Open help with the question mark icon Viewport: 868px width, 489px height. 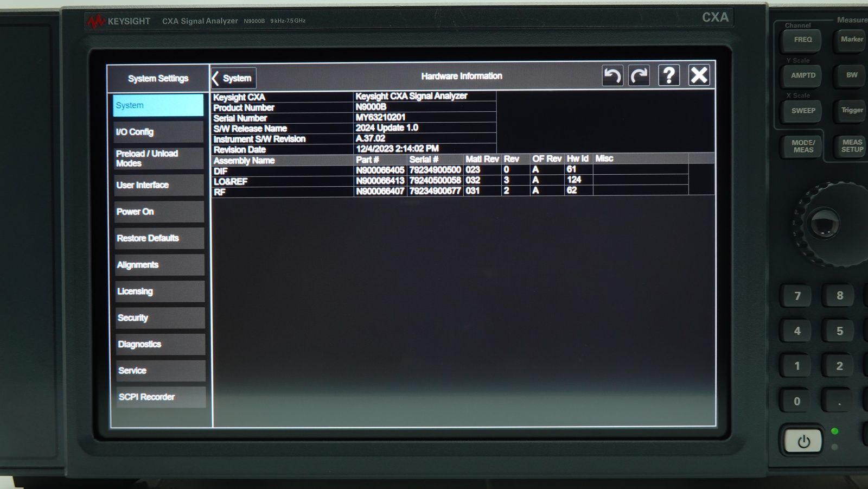coord(669,75)
